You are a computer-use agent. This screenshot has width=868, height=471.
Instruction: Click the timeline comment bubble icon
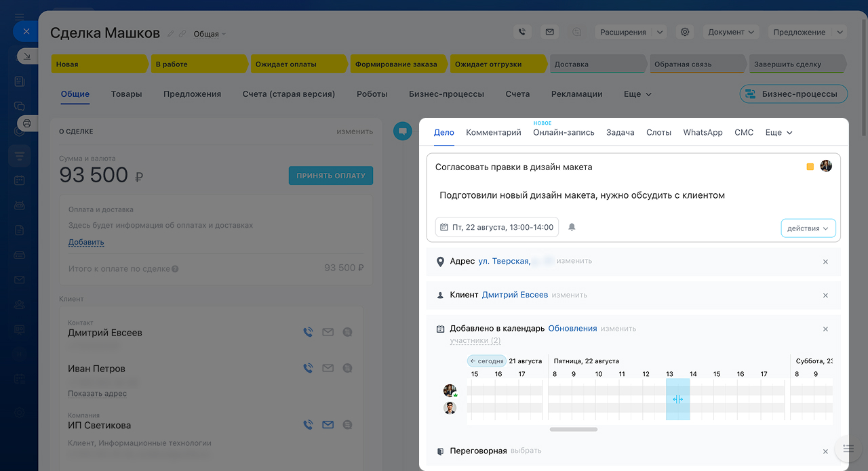click(x=403, y=131)
